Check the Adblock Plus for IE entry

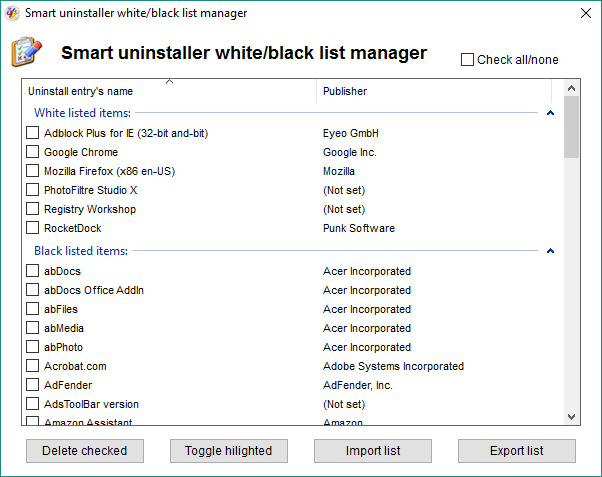click(x=32, y=133)
